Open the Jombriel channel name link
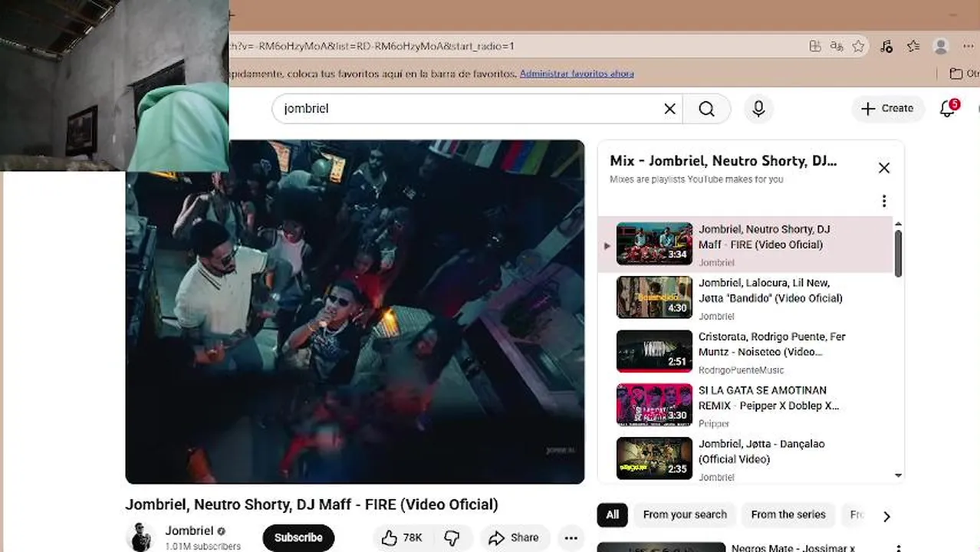This screenshot has height=552, width=980. (x=189, y=531)
